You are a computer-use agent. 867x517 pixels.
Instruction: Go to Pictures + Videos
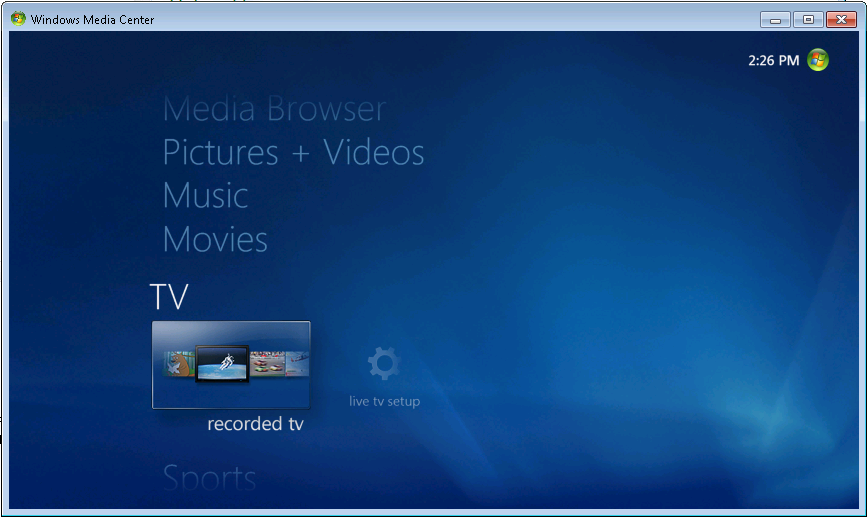[293, 152]
